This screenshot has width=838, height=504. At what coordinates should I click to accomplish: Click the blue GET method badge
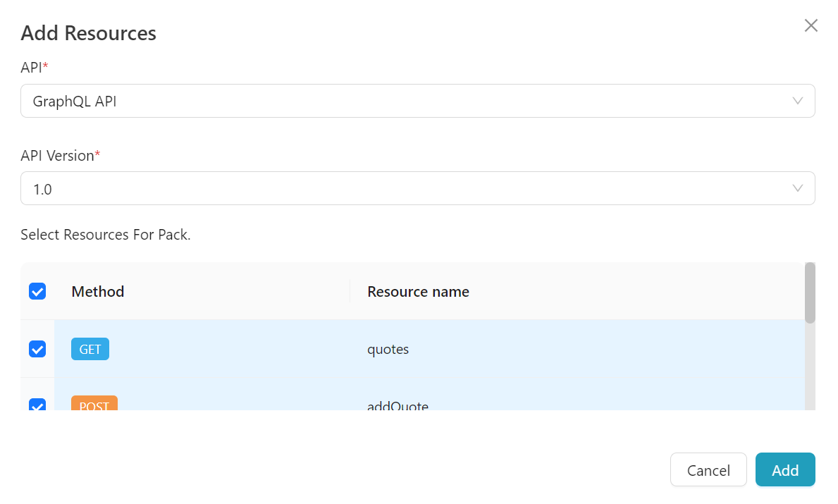click(x=90, y=349)
